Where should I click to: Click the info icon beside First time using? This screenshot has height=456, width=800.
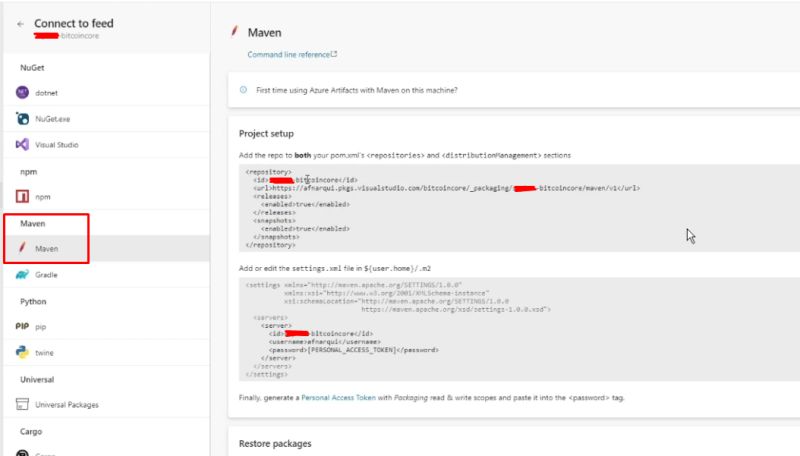click(243, 90)
